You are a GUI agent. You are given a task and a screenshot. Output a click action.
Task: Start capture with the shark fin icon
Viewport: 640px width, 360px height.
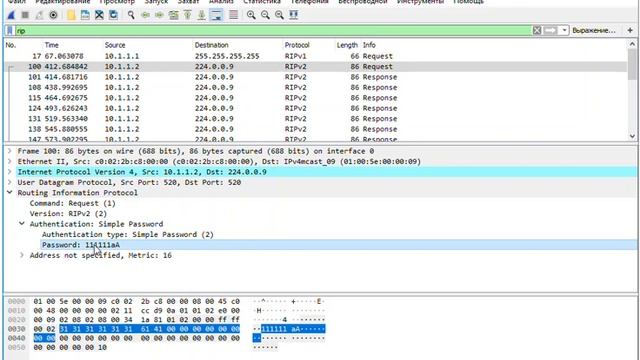pyautogui.click(x=11, y=15)
